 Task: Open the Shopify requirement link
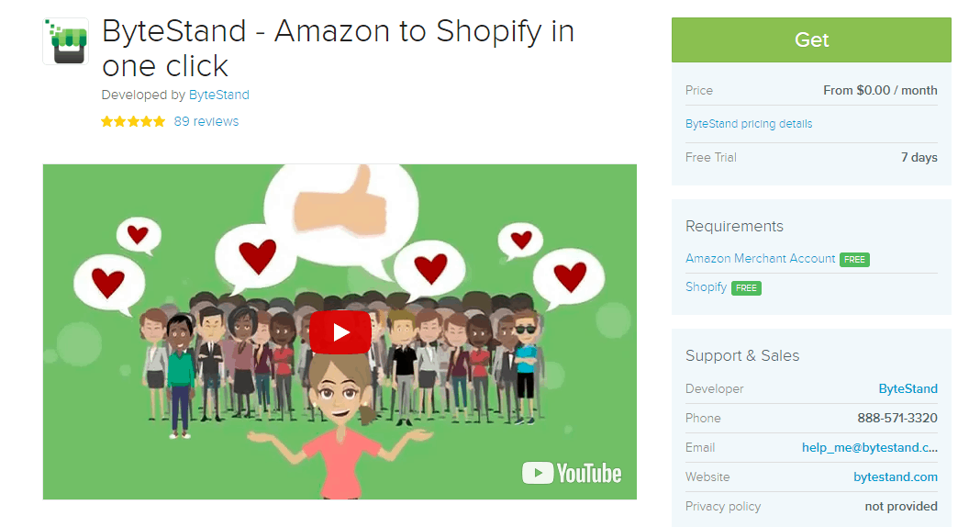pos(706,287)
